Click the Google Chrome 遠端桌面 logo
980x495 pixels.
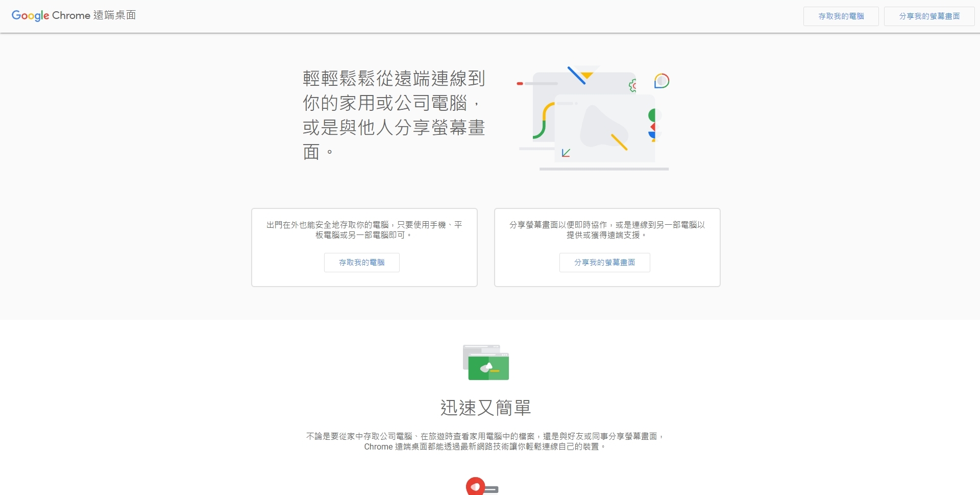[x=73, y=15]
